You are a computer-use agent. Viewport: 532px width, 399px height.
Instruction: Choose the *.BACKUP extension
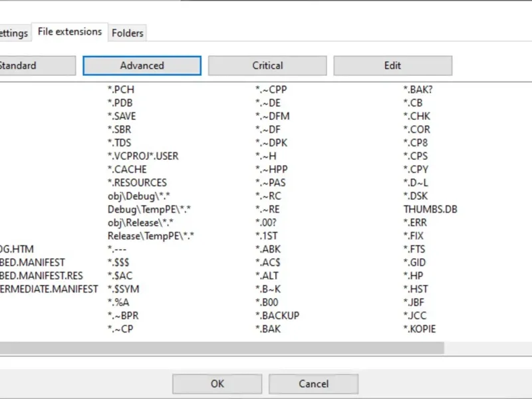277,315
